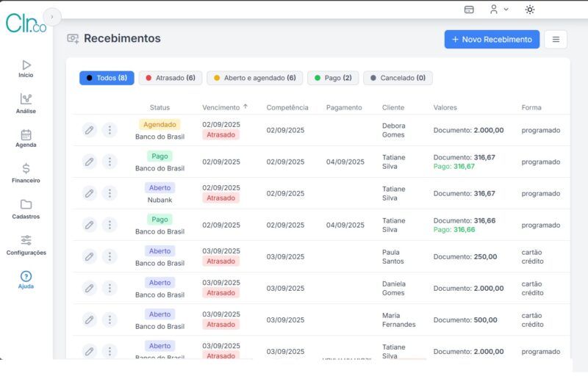This screenshot has width=588, height=390.
Task: Filter by Pago (2) status
Action: (333, 78)
